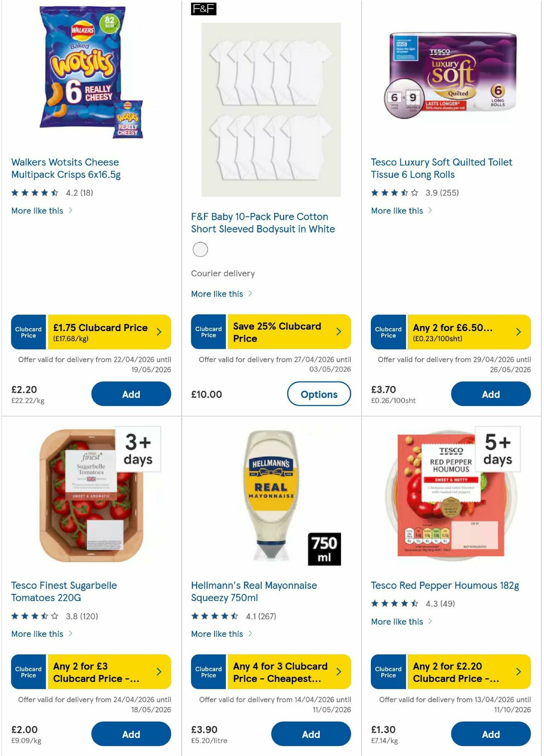Viewport: 544px width, 756px height.
Task: Open More like this for Hellmann's Mayonnaise
Action: click(221, 634)
